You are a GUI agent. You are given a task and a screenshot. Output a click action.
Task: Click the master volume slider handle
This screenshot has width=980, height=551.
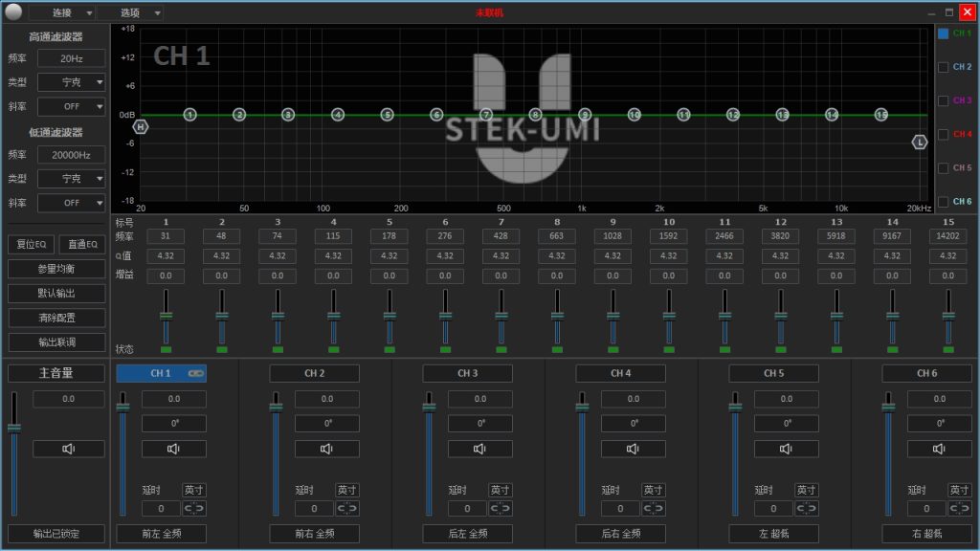tap(13, 428)
